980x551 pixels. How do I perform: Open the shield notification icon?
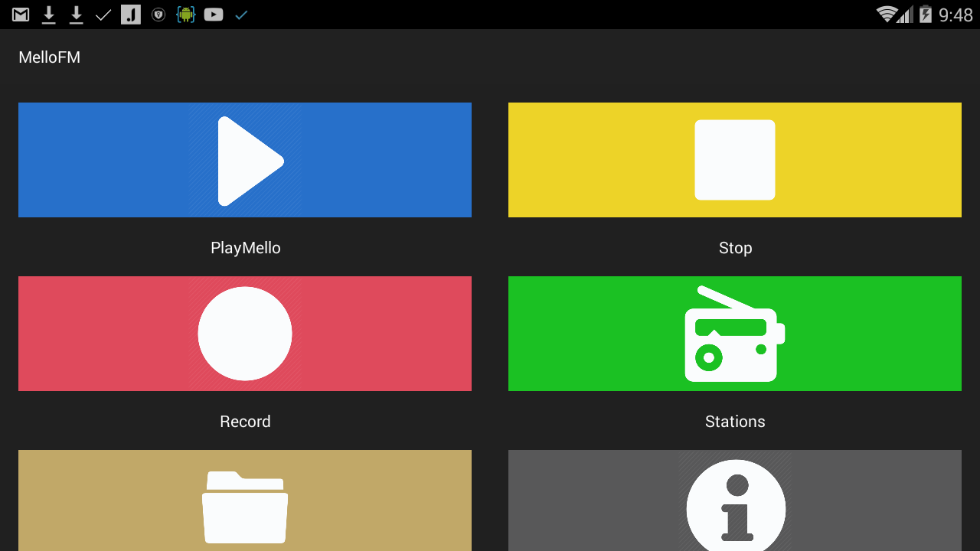coord(158,15)
